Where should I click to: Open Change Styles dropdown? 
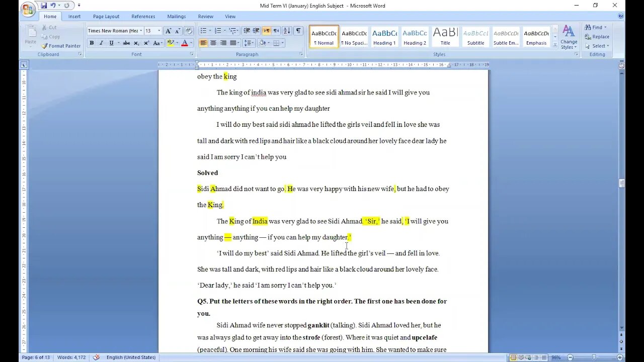point(569,37)
